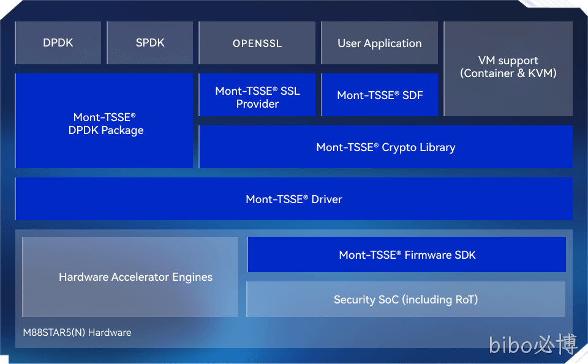This screenshot has width=588, height=364.
Task: Click Hardware Accelerator Engines block
Action: pyautogui.click(x=130, y=277)
